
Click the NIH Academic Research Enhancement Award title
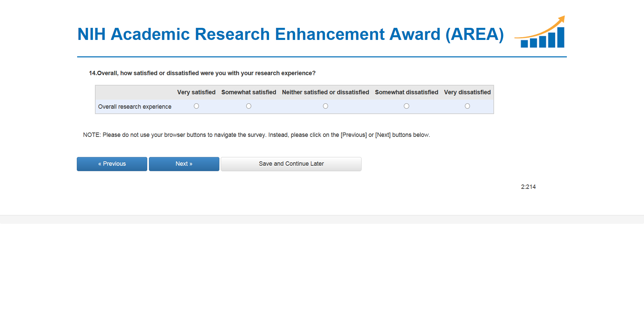click(290, 34)
